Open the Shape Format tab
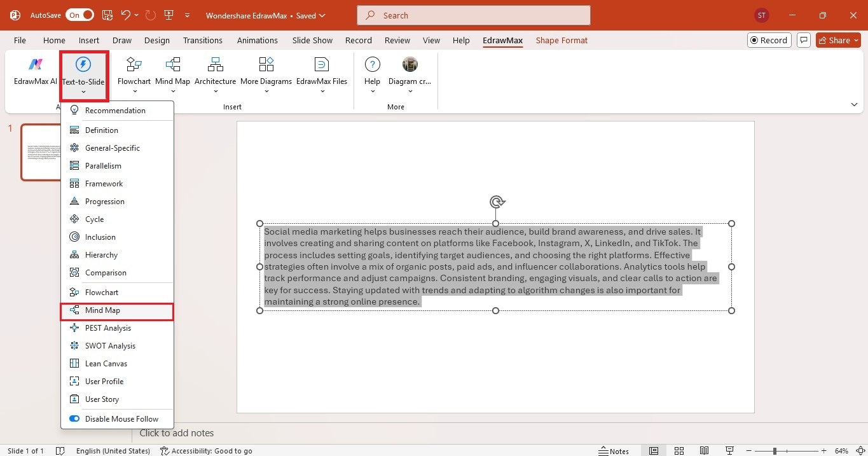Screen dimensions: 868x456 pyautogui.click(x=561, y=40)
